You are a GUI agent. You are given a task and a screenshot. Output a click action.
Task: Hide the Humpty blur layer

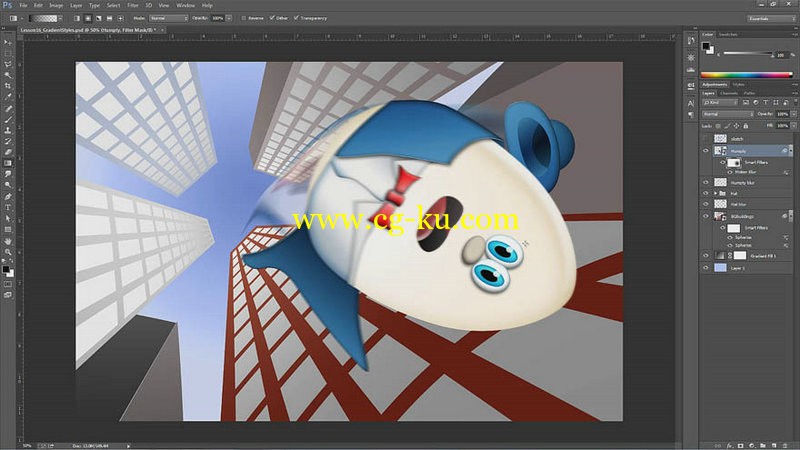[706, 183]
